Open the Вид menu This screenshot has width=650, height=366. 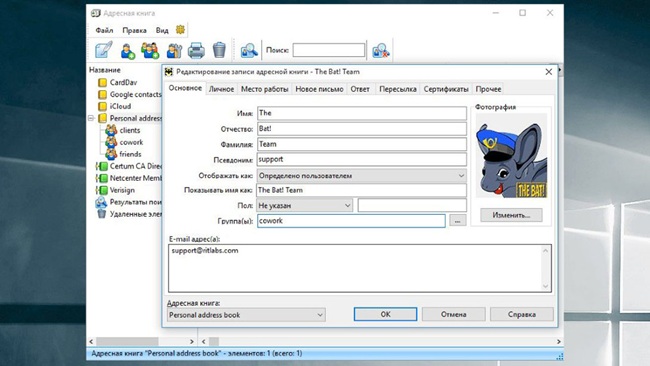click(162, 30)
